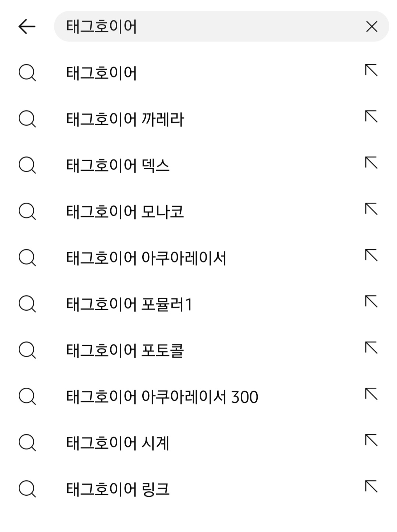Open the 태그호이어 아쿠아레이서 suggestion

(146, 258)
